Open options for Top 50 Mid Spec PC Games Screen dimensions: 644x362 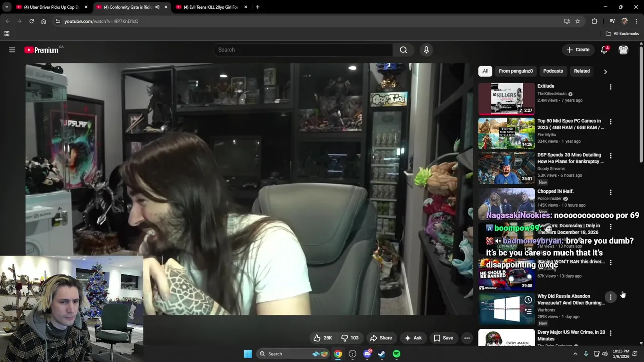click(x=610, y=122)
